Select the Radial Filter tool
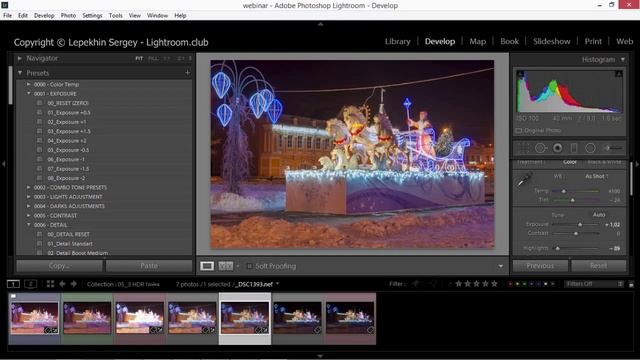This screenshot has height=360, width=640. 590,148
